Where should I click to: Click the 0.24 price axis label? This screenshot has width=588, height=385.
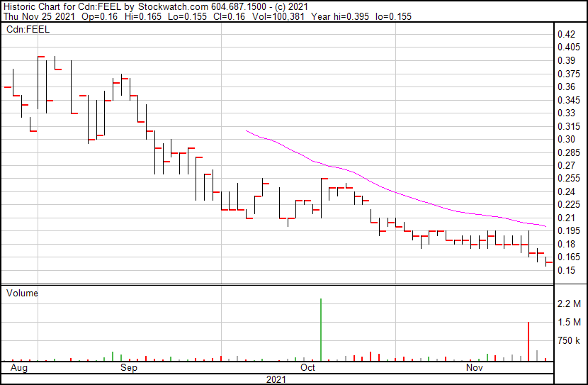click(566, 191)
